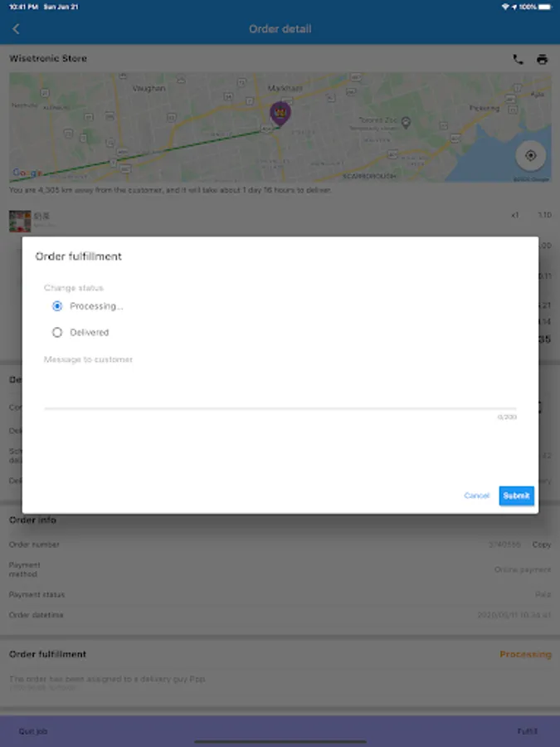Tap the Order detail header title
Viewport: 560px width, 747px height.
click(280, 29)
